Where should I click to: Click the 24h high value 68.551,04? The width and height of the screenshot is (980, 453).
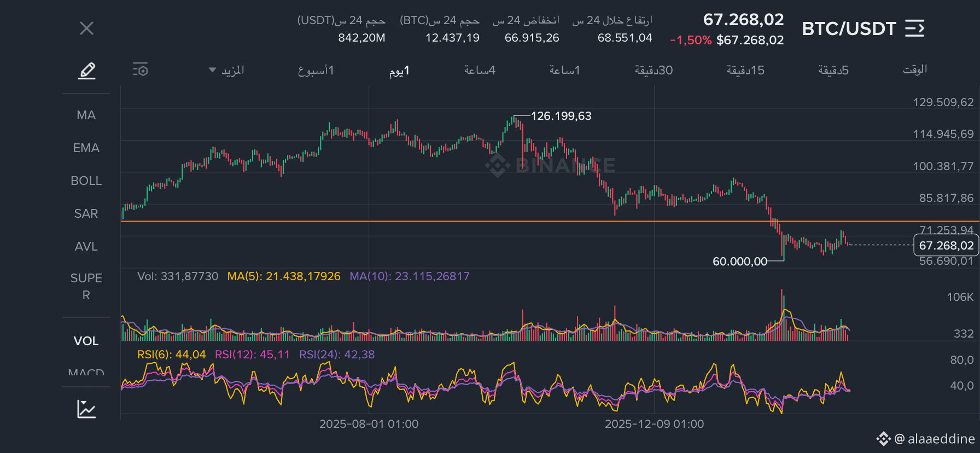625,38
